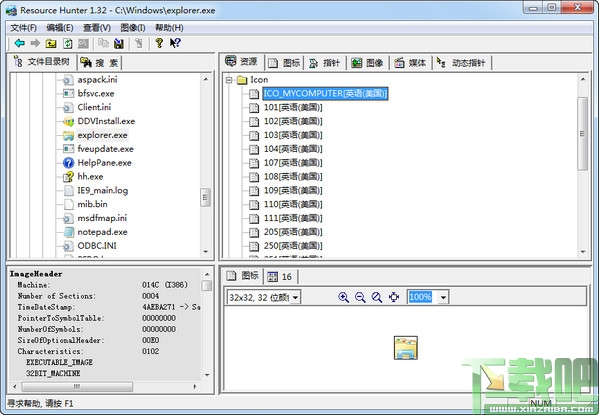Select the 104[英语(美国)] icon resource

pyautogui.click(x=293, y=149)
